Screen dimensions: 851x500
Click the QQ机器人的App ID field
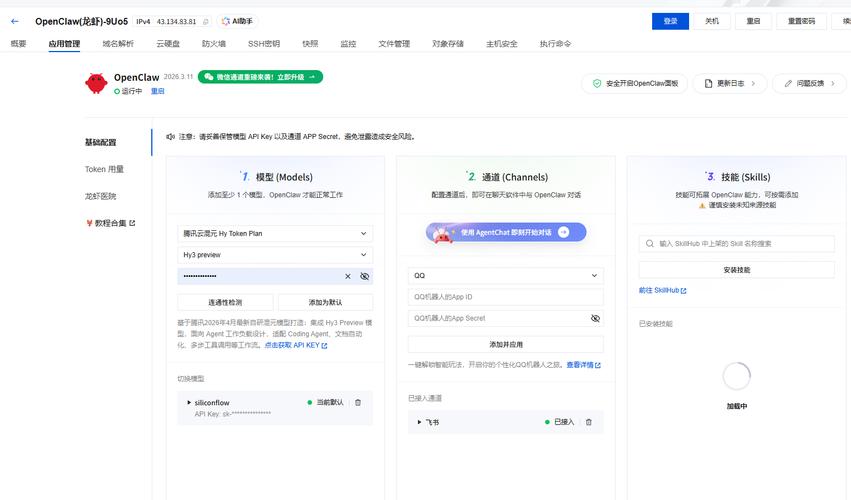[506, 297]
